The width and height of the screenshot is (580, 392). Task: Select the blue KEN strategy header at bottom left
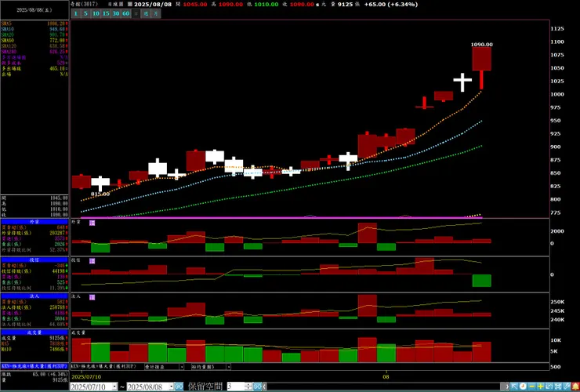coord(34,366)
